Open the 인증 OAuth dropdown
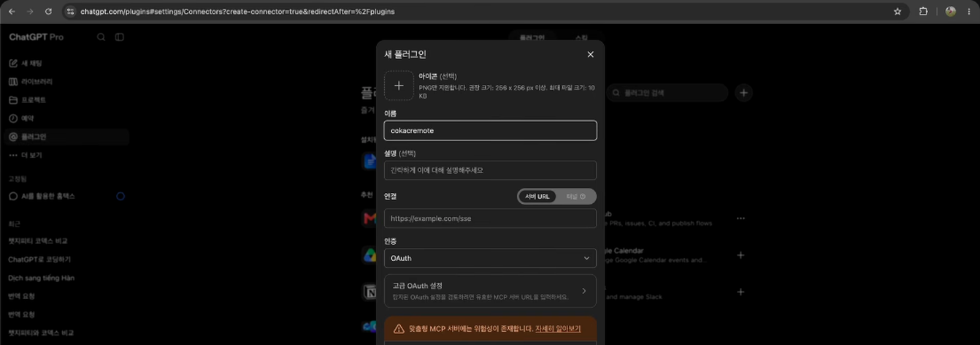The height and width of the screenshot is (345, 980). coord(490,258)
